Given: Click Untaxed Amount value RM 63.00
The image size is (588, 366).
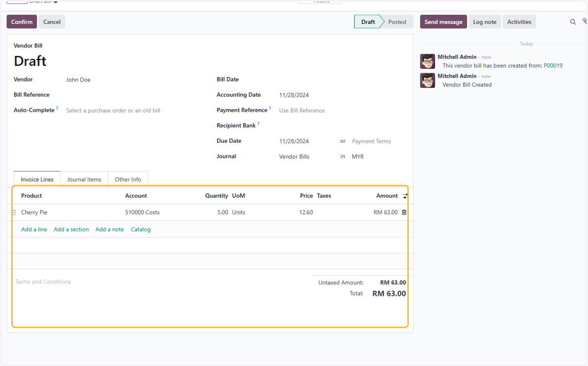Looking at the screenshot, I should pos(393,283).
